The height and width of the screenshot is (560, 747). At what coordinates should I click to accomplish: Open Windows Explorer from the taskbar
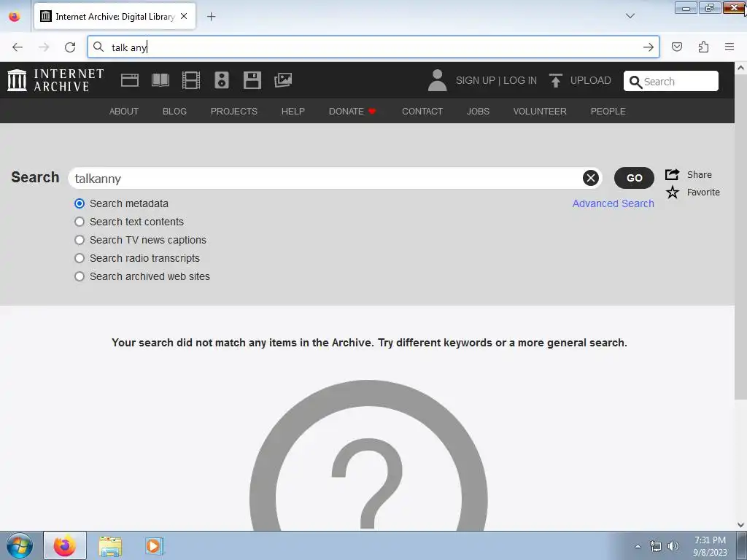coord(110,546)
